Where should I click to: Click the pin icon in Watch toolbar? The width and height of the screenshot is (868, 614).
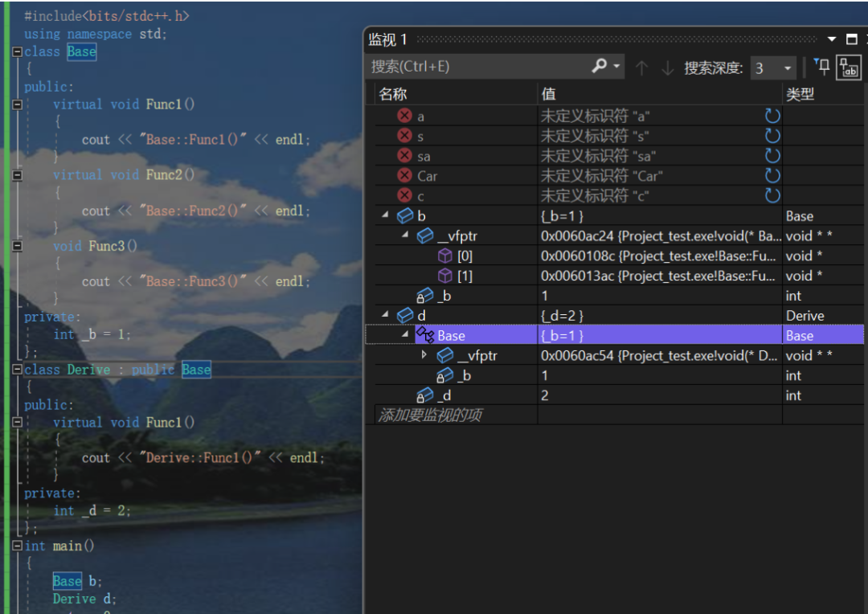click(x=822, y=67)
